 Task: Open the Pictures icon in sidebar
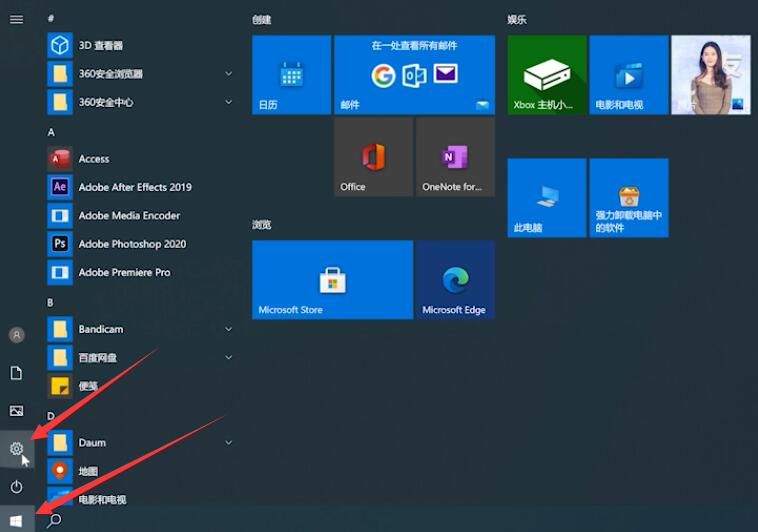[16, 411]
